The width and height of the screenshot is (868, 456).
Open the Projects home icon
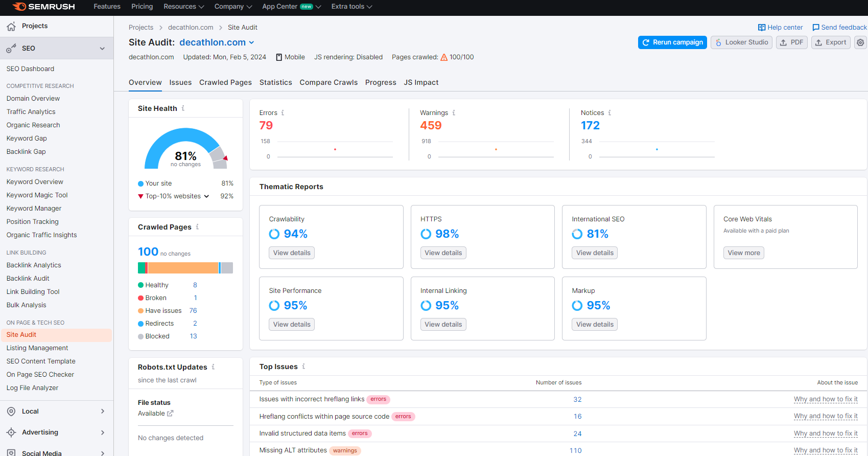point(11,26)
